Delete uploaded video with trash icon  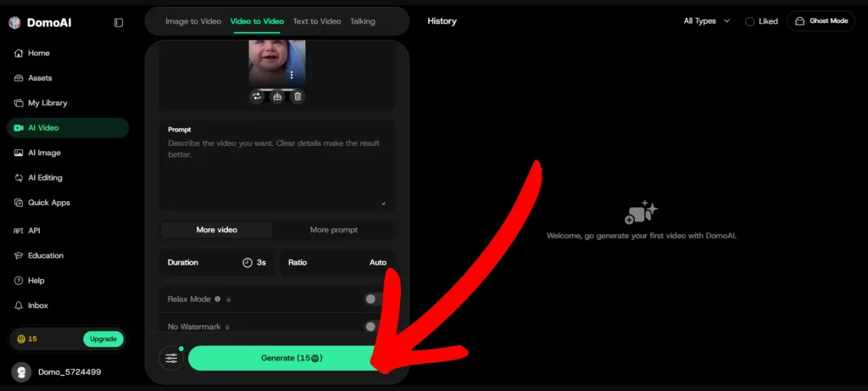[298, 97]
